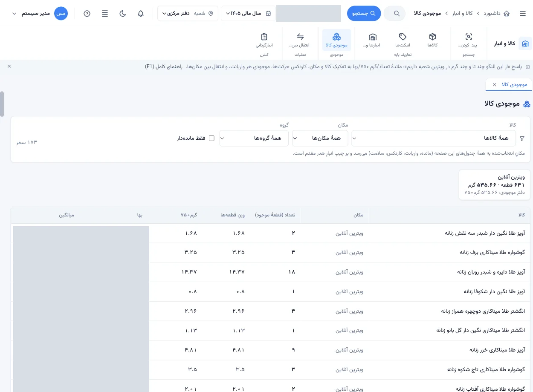This screenshot has height=392, width=533.
Task: Select موجودی کالا ribbon item
Action: (336, 40)
